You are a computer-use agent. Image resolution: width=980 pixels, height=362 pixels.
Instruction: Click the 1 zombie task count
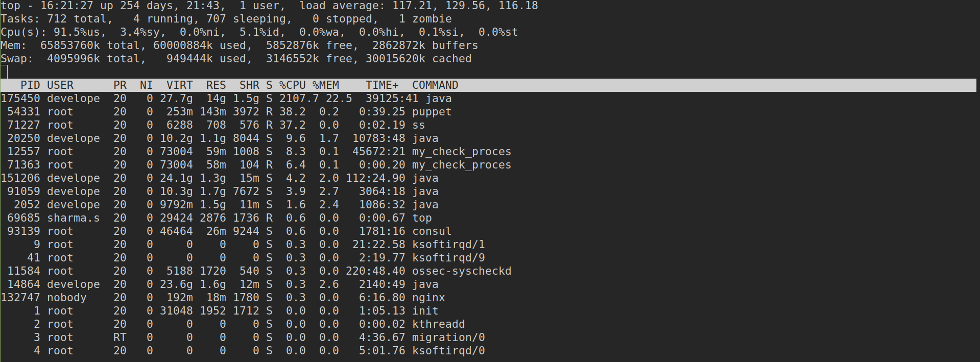[425, 19]
